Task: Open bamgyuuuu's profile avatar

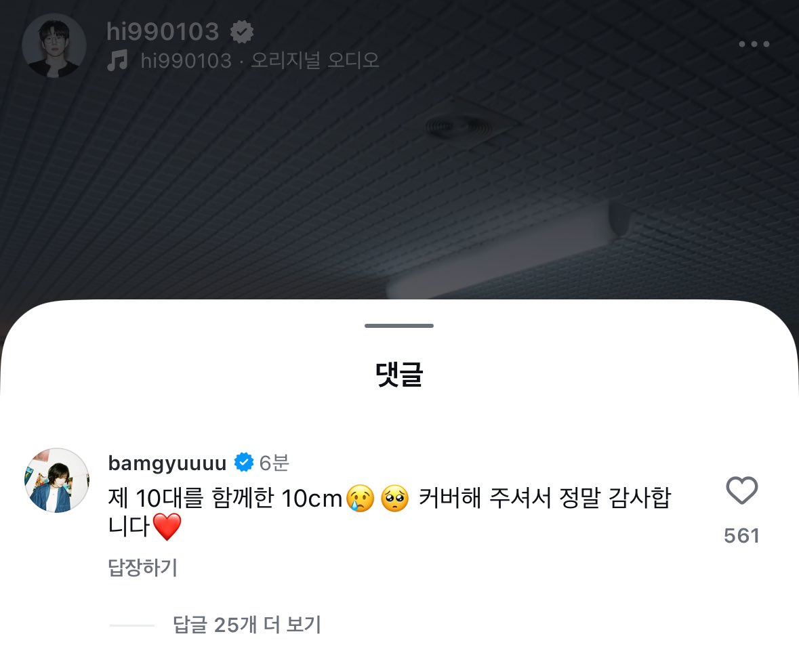Action: coord(57,480)
